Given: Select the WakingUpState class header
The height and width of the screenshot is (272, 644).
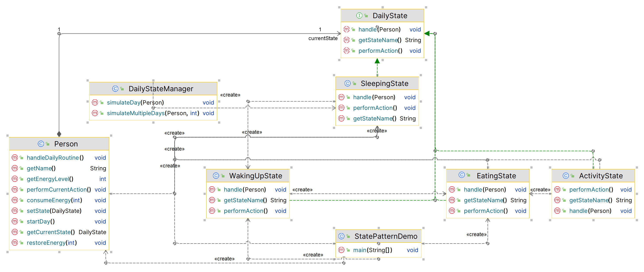Looking at the screenshot, I should pos(256,176).
